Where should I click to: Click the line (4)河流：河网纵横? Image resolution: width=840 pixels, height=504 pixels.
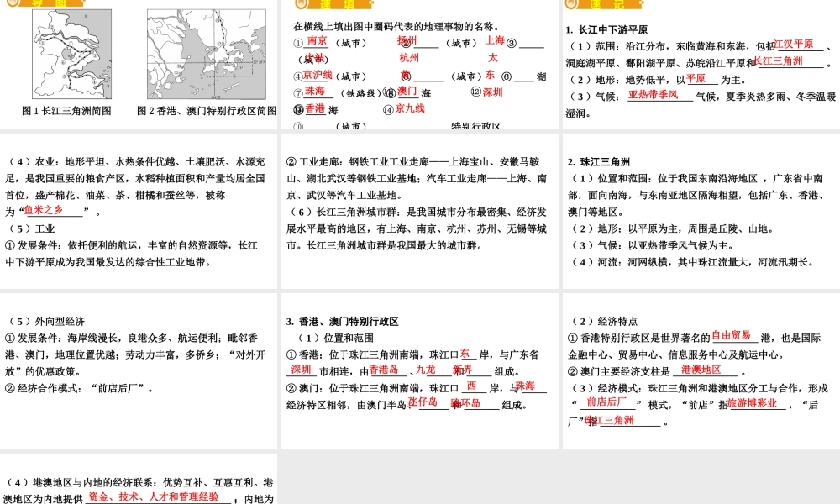pos(693,262)
